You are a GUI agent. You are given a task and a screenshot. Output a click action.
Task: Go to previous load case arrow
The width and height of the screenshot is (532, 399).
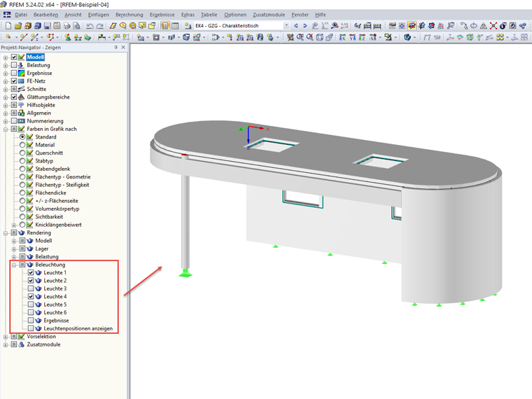pos(296,26)
